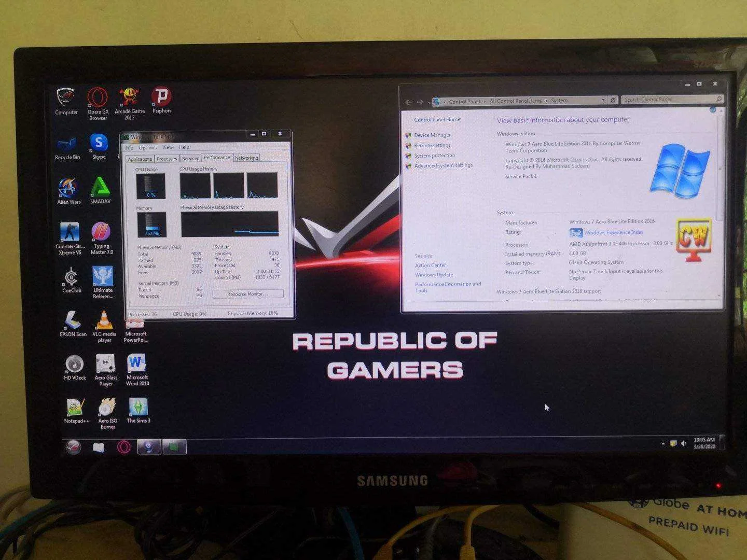Select the Arcade Game 2012 desktop icon
Viewport: 747px width, 560px height.
pos(130,104)
